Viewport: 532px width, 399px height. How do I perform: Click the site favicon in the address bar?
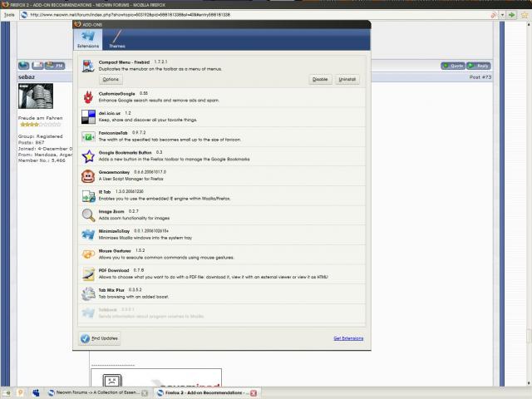(24, 15)
